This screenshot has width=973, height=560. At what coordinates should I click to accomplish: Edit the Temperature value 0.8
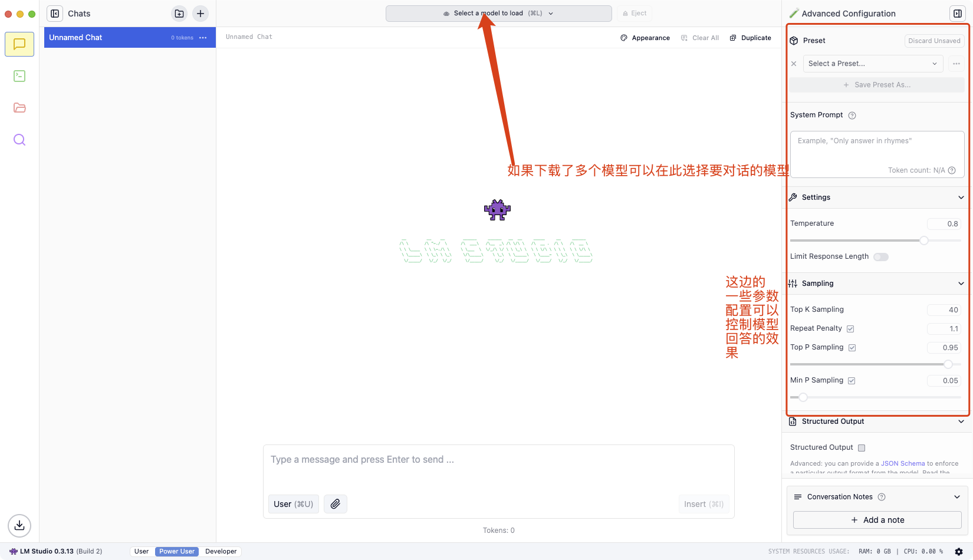click(x=944, y=224)
